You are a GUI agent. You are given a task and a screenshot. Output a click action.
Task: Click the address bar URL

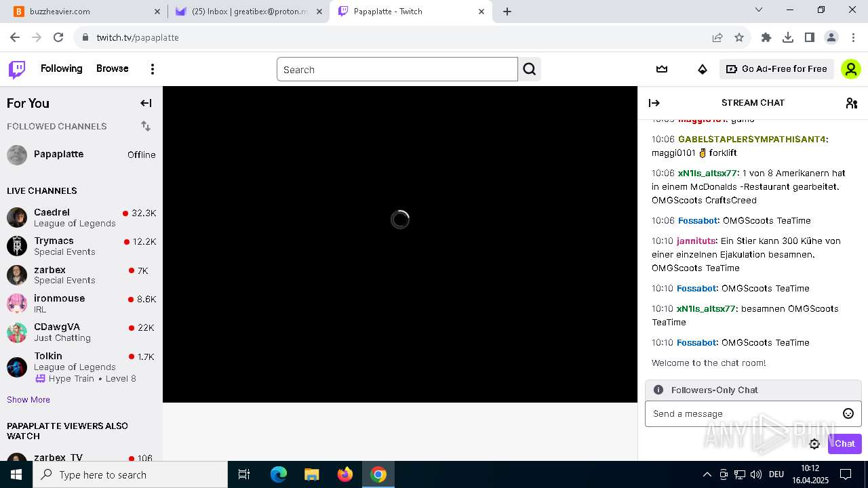coord(138,37)
